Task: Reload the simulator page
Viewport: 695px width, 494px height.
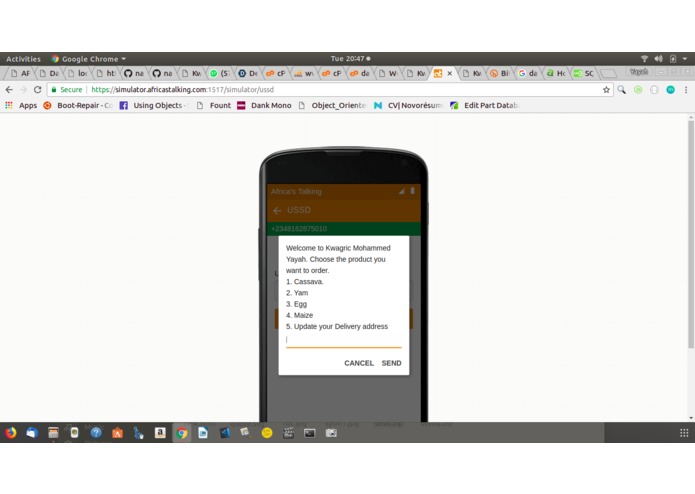Action: tap(38, 90)
